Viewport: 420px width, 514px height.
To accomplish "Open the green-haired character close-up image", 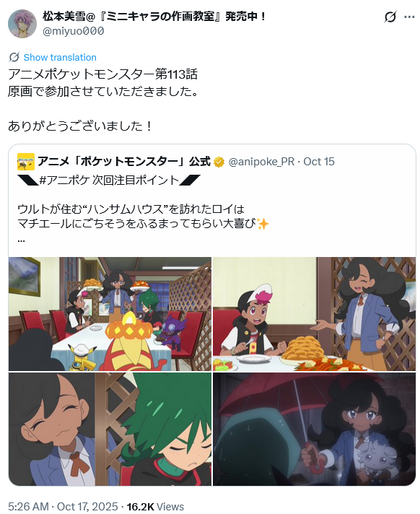I will click(110, 429).
